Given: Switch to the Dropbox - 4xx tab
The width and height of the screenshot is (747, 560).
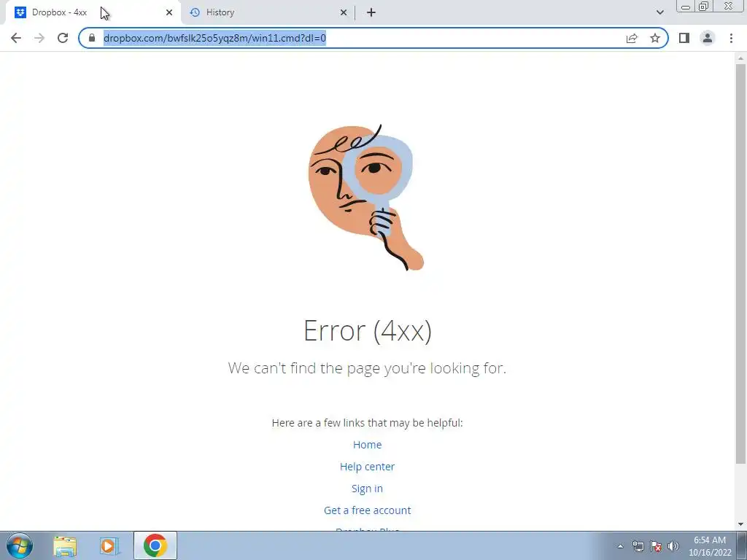Looking at the screenshot, I should [93, 13].
